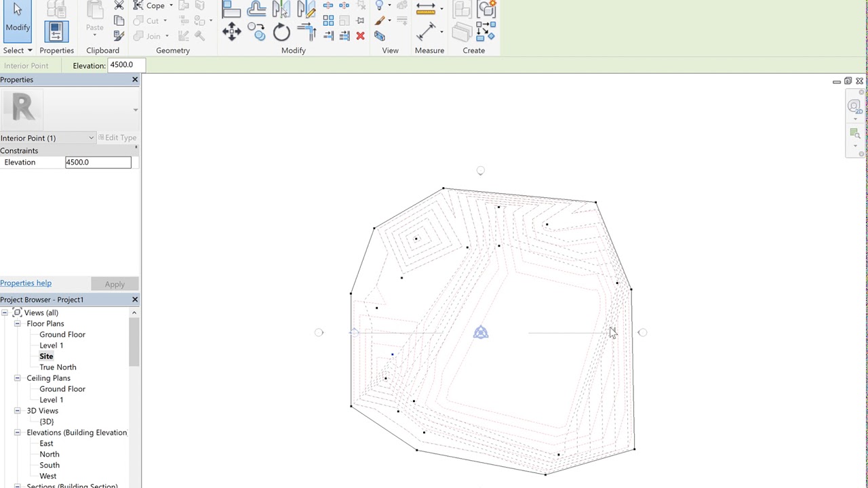Click the lightbulb Hide in View icon
The width and height of the screenshot is (868, 488).
(379, 5)
